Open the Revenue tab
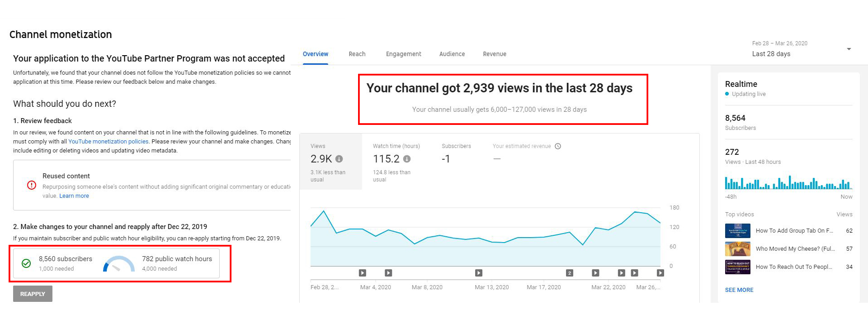The image size is (868, 334). [x=495, y=54]
